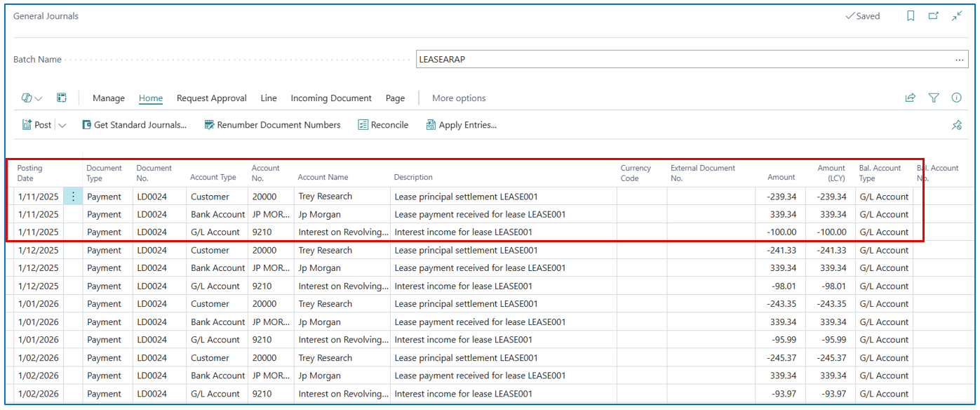The height and width of the screenshot is (410, 980).
Task: Show the information factbox icon
Action: 956,98
